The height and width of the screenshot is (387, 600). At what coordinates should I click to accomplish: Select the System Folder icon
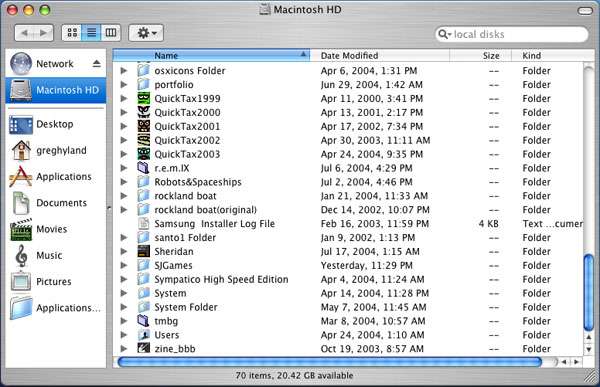click(x=143, y=307)
